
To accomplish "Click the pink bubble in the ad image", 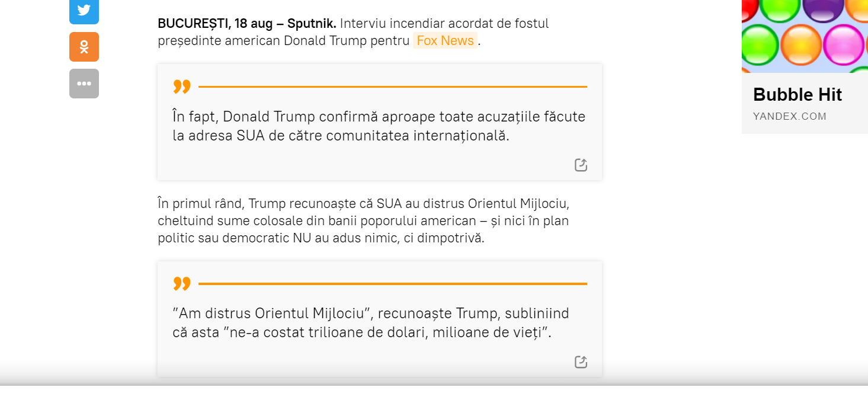I will click(x=844, y=46).
